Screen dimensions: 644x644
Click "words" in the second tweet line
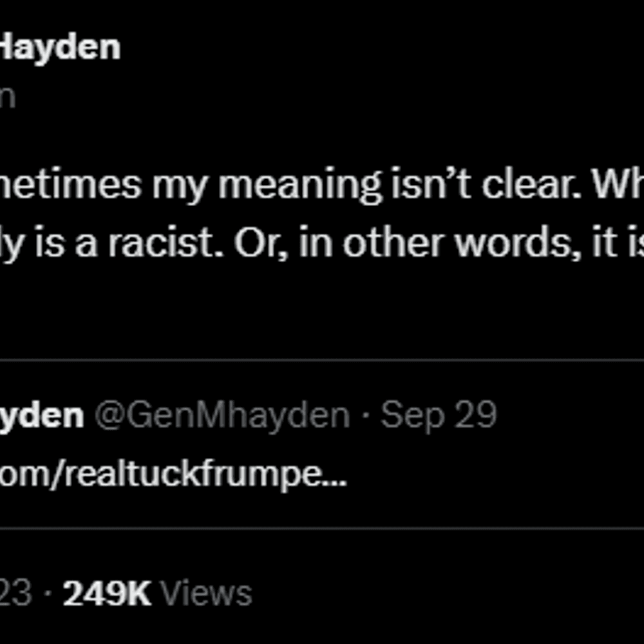point(518,243)
